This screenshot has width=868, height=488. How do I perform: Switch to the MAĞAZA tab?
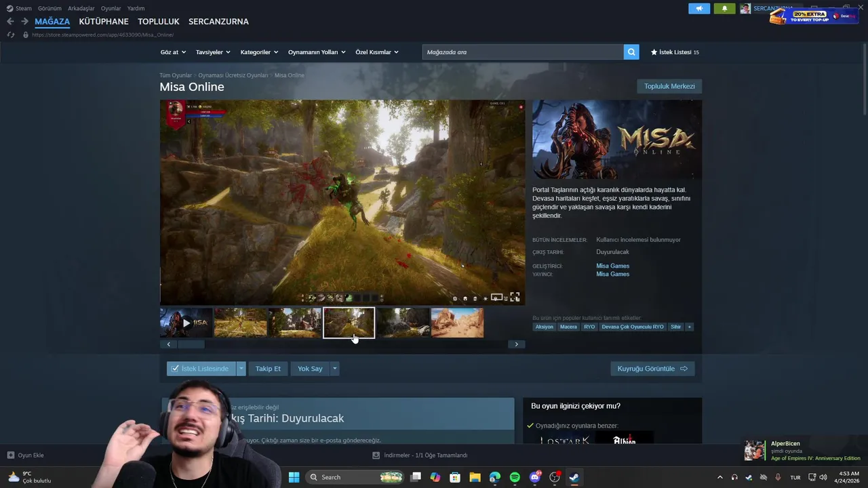pyautogui.click(x=52, y=22)
